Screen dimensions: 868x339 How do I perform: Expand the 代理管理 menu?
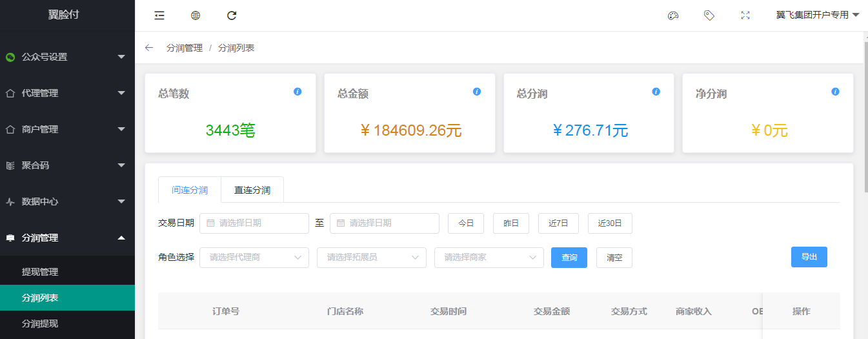[121, 93]
